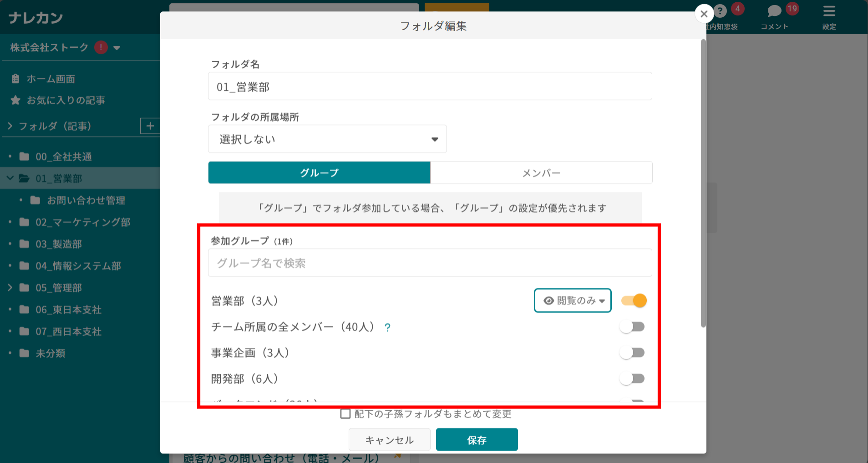Image resolution: width=868 pixels, height=463 pixels.
Task: Disable the 営業部 access toggle
Action: 634,300
